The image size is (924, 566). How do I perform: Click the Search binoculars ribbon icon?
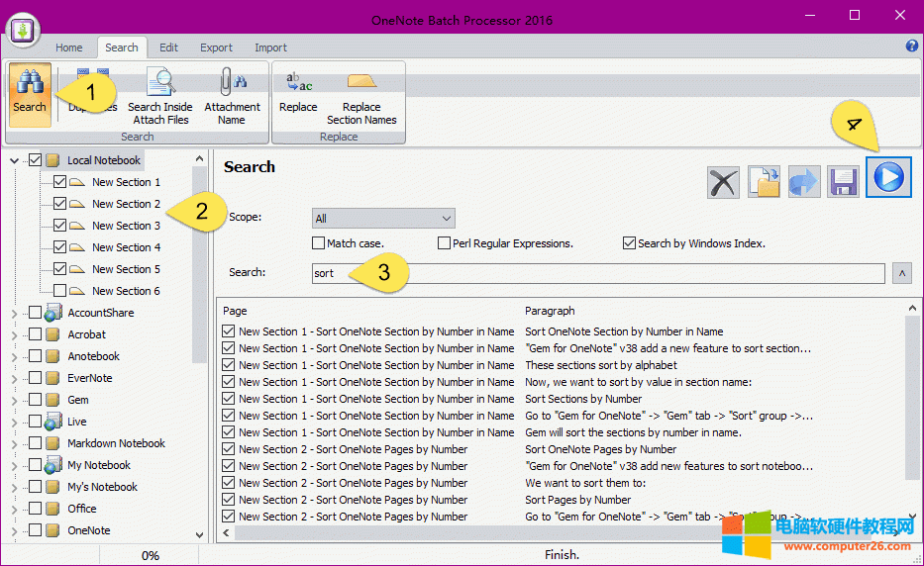[x=30, y=94]
